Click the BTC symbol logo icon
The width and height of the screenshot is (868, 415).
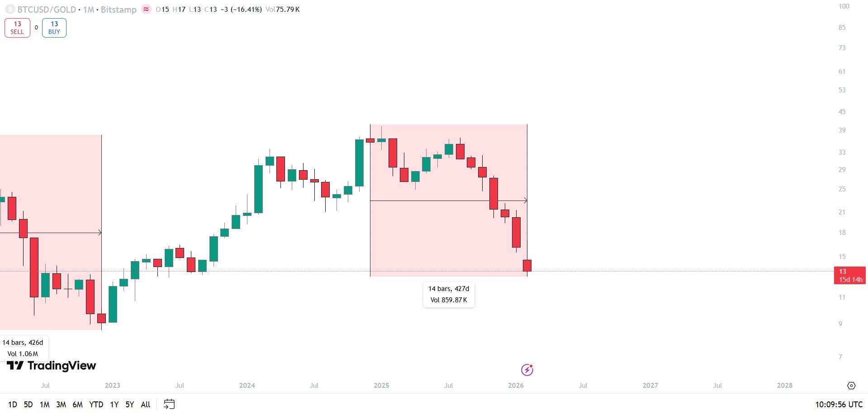9,10
